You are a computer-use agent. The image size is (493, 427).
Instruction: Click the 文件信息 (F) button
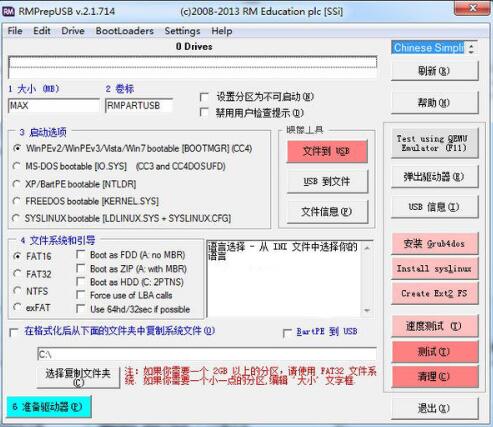(x=327, y=212)
